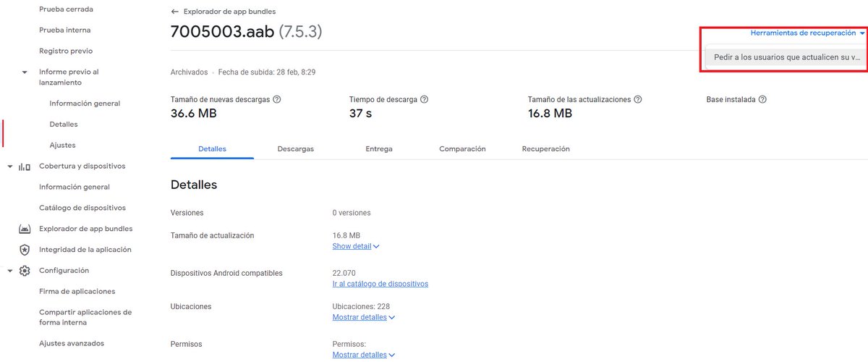
Task: Open Ir al catálogo de dispositivos link
Action: click(380, 284)
